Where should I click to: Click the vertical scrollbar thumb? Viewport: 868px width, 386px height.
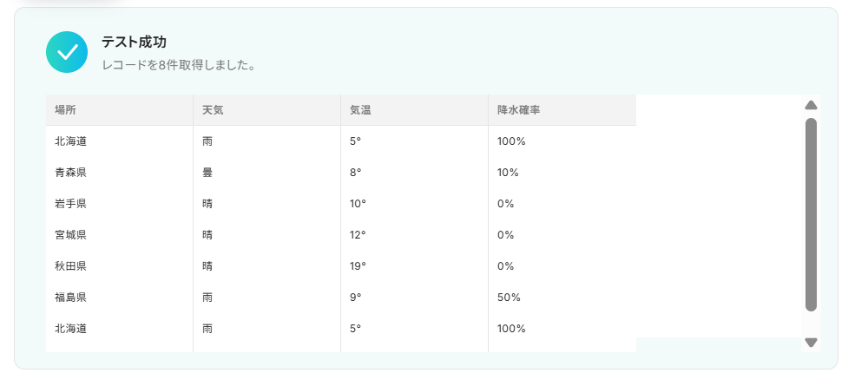click(811, 214)
